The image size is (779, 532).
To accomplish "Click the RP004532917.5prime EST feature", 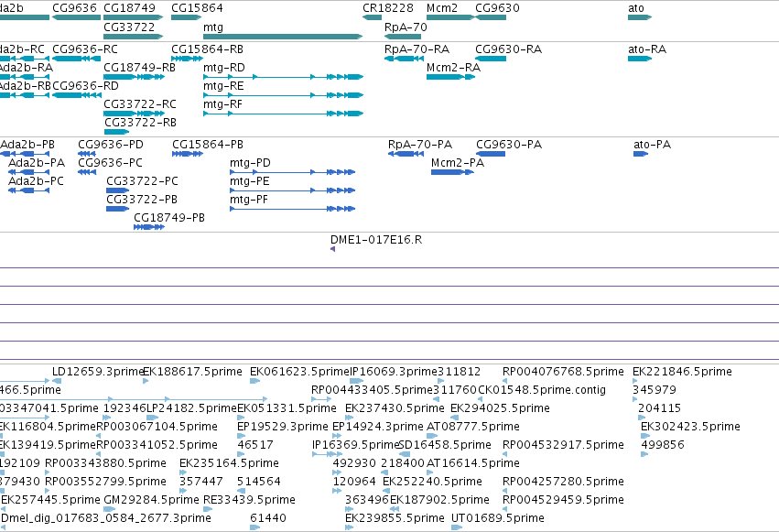I will point(504,454).
